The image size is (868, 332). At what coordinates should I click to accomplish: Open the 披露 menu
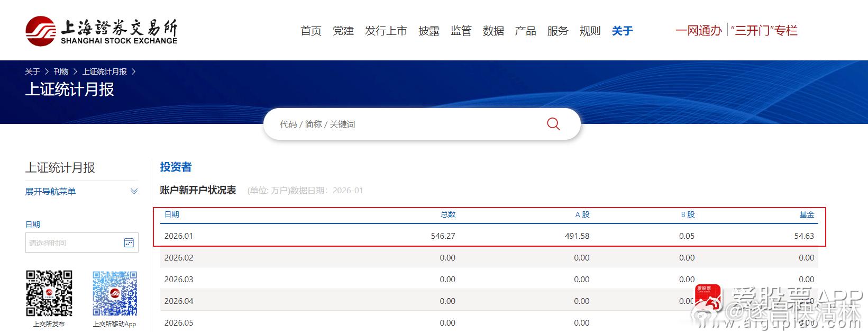tap(429, 31)
